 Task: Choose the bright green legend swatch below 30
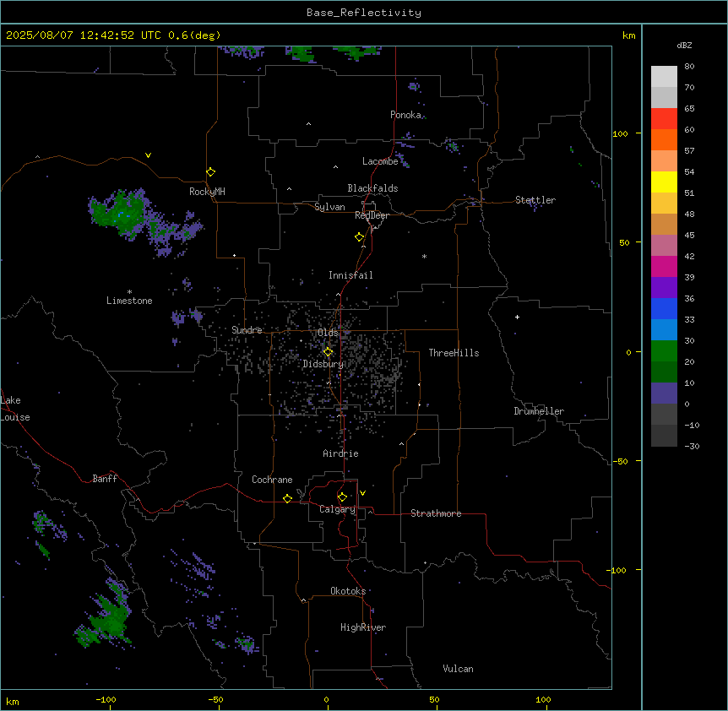pyautogui.click(x=664, y=351)
